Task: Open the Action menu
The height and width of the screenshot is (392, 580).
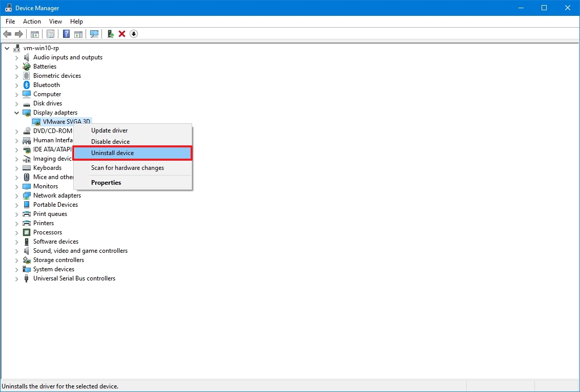Action: coord(32,21)
